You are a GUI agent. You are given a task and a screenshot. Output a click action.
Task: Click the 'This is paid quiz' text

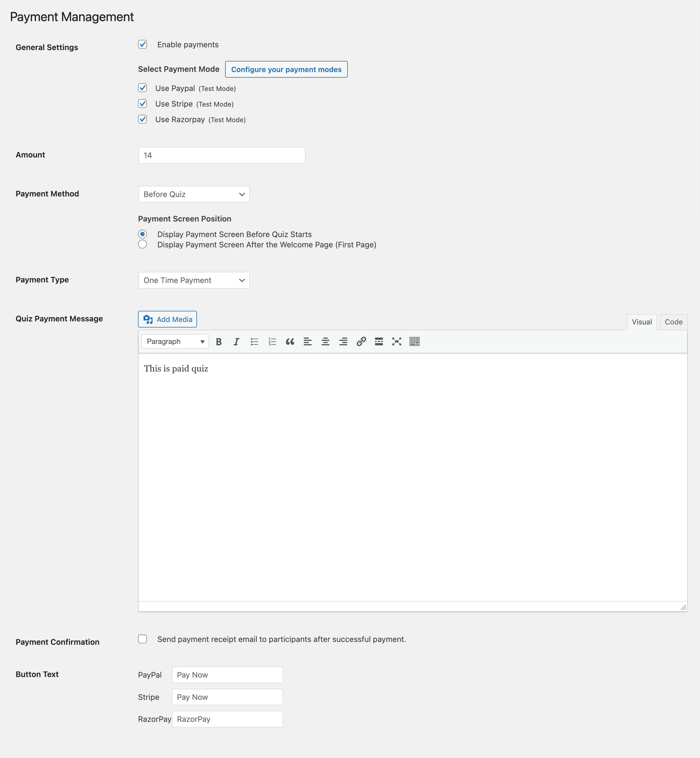point(176,369)
